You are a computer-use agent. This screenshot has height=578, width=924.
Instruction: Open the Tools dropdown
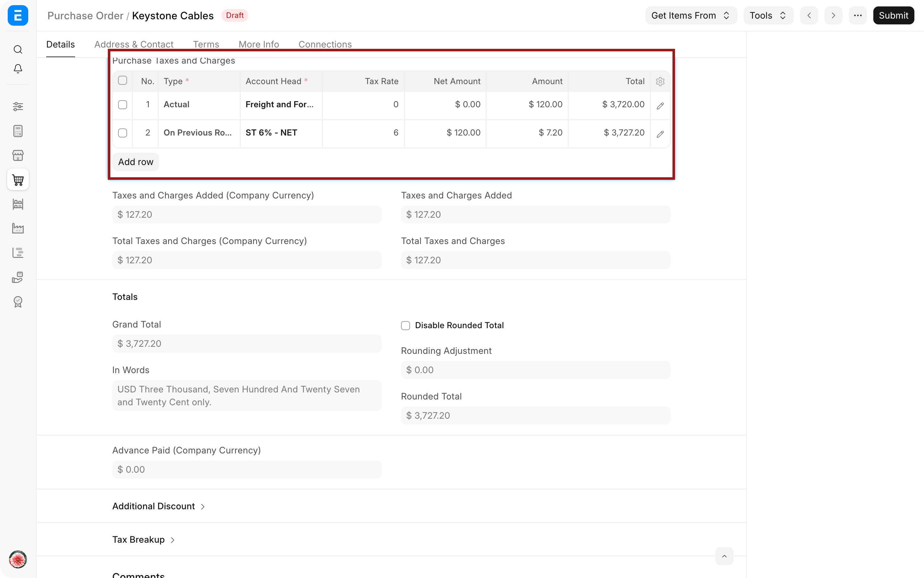pyautogui.click(x=768, y=15)
